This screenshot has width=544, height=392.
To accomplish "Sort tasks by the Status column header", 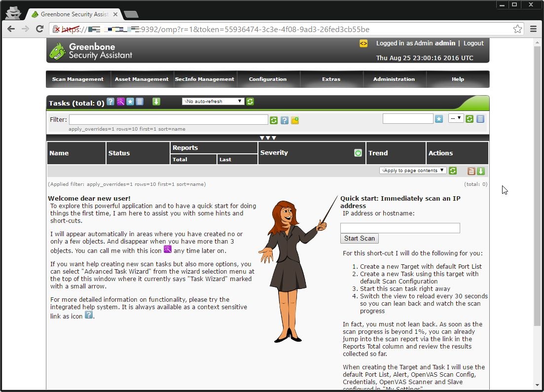I will [x=119, y=153].
